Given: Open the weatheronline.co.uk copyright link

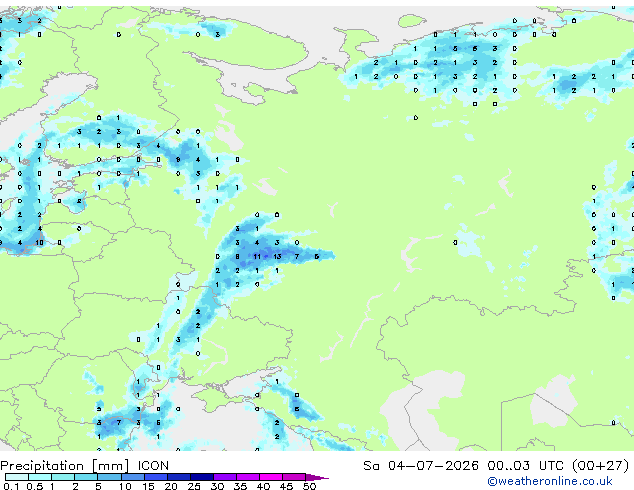Looking at the screenshot, I should tap(549, 481).
